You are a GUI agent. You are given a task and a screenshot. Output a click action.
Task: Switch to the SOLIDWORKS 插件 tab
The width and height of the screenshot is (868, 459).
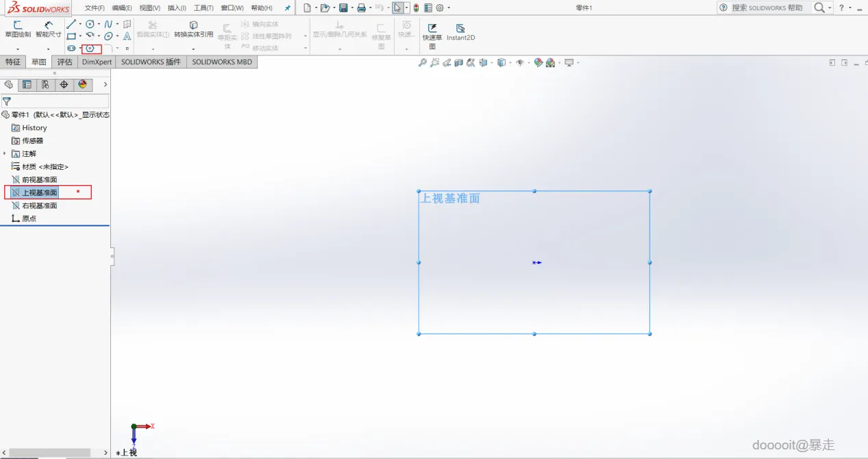[x=151, y=62]
